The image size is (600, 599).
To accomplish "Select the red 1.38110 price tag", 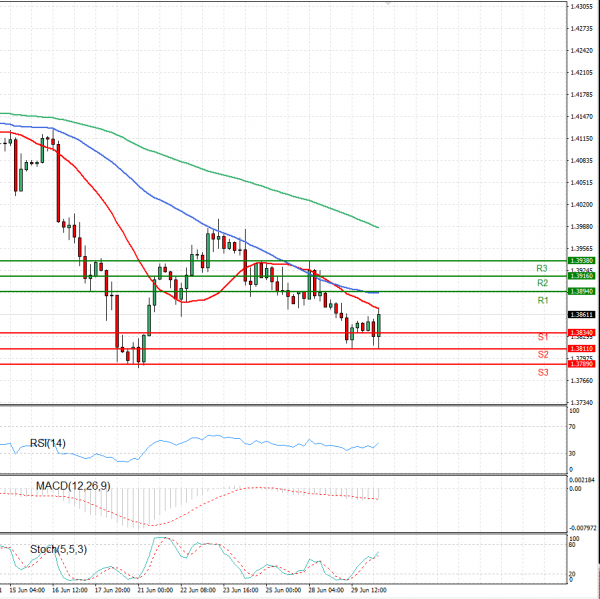I will tap(581, 349).
